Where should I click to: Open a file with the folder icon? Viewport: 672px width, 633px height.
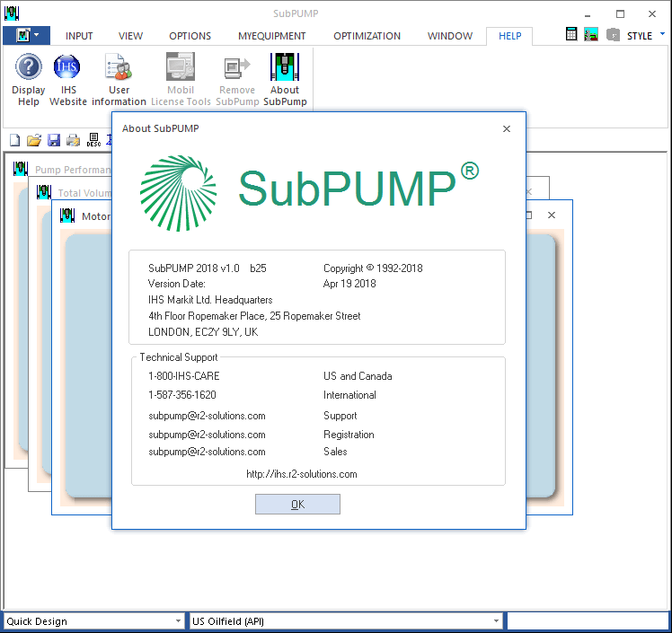point(34,140)
